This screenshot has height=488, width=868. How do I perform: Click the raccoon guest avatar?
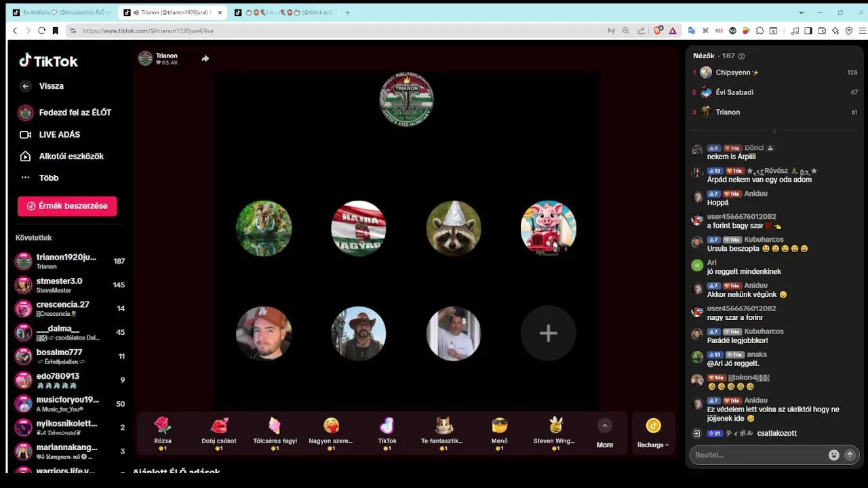click(x=454, y=228)
